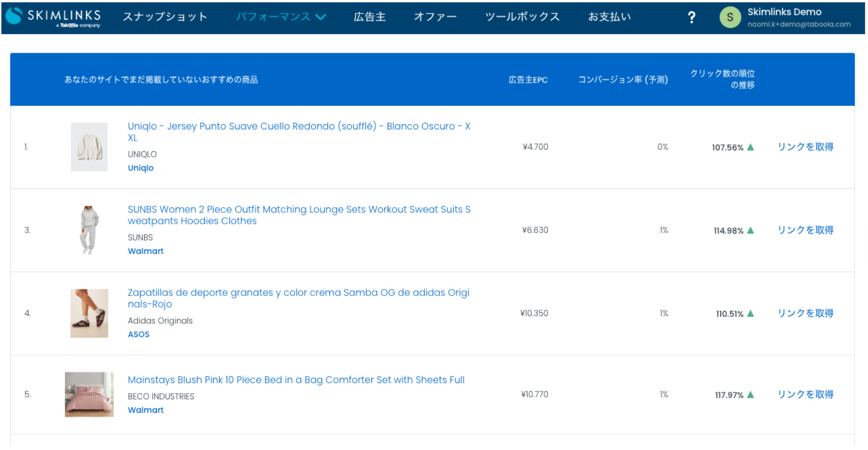
Task: Open the お支払い page
Action: 610,16
